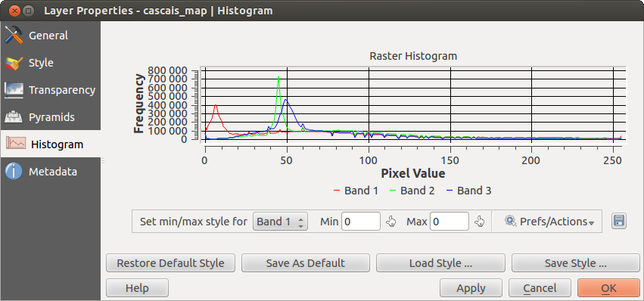
Task: Open the Transparency tab label
Action: pyautogui.click(x=62, y=90)
